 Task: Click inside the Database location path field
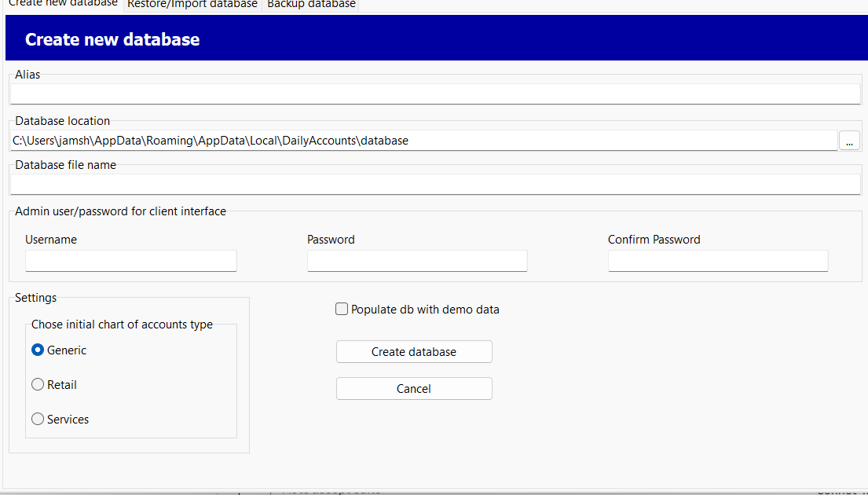(x=424, y=141)
